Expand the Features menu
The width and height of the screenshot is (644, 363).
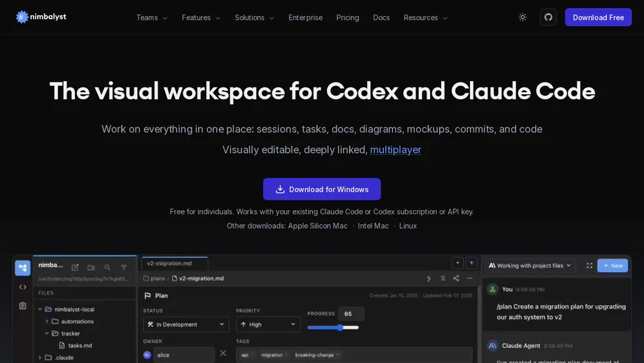point(201,18)
